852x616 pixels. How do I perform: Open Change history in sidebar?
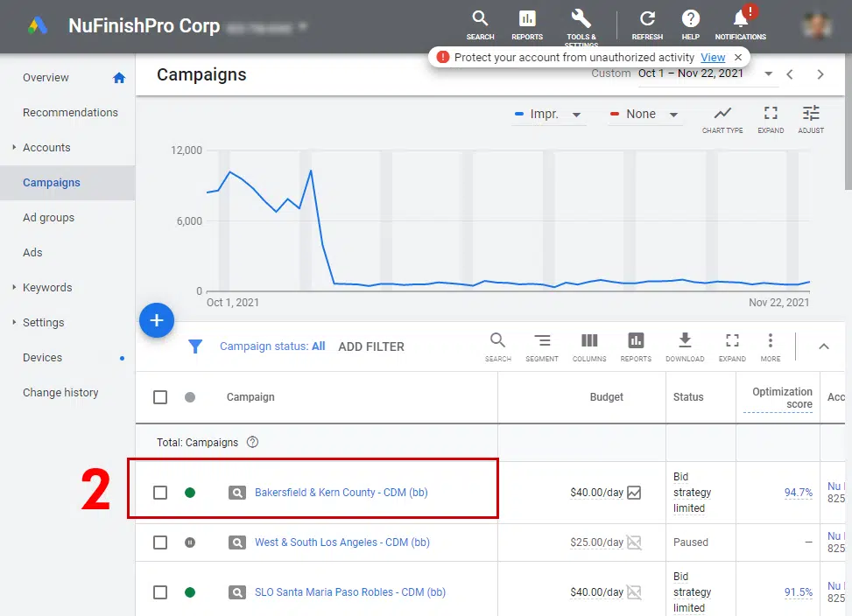(x=60, y=393)
